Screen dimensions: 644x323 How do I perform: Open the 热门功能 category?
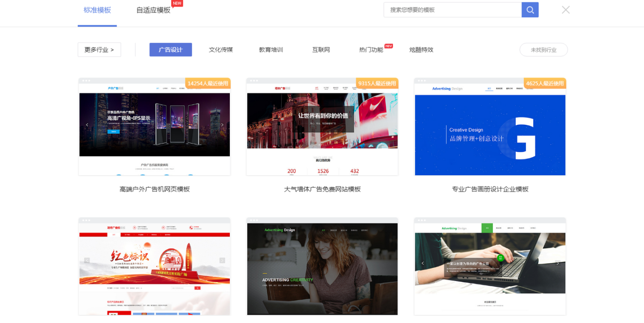tap(371, 50)
